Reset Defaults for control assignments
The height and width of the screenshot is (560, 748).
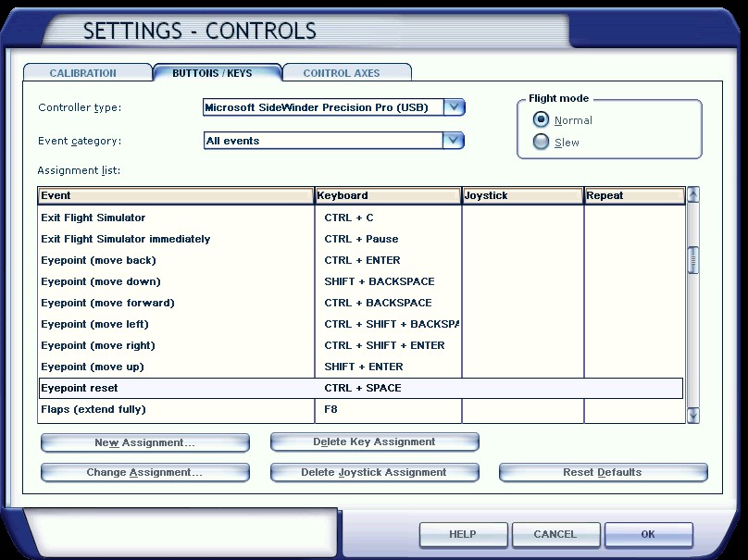602,473
